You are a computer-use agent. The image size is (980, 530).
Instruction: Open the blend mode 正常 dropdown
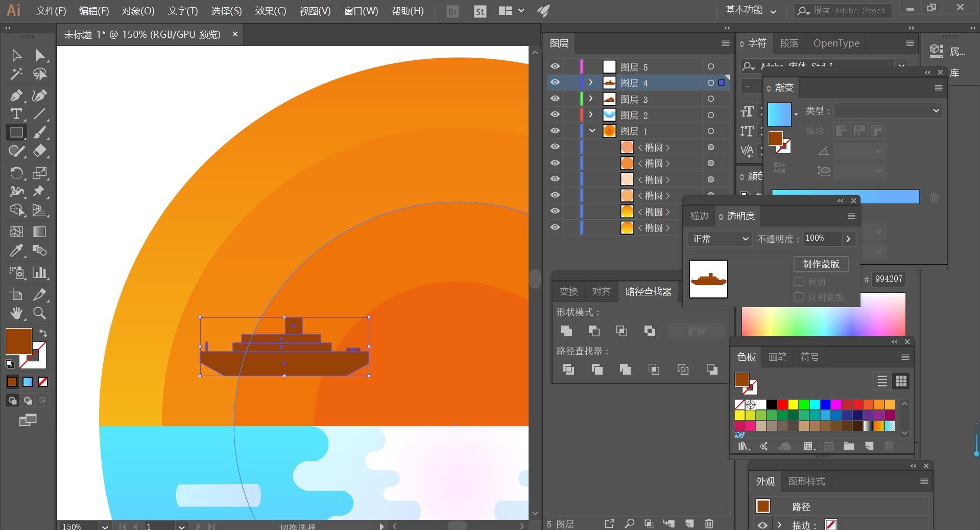click(x=720, y=239)
